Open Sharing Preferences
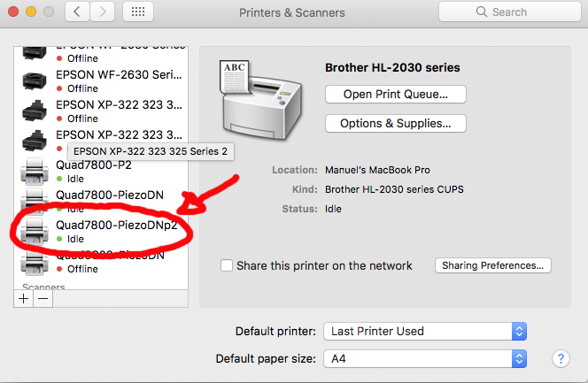Screen dimensions: 588x383 coord(493,265)
